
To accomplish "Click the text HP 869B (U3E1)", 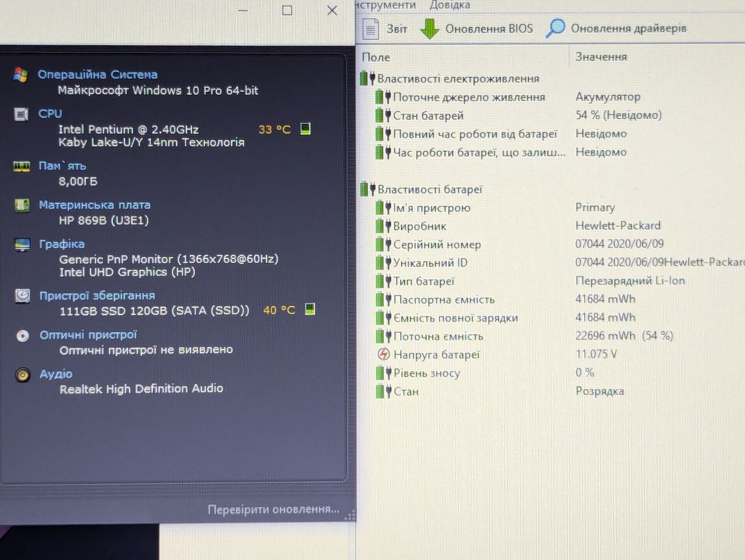I will pos(104,220).
